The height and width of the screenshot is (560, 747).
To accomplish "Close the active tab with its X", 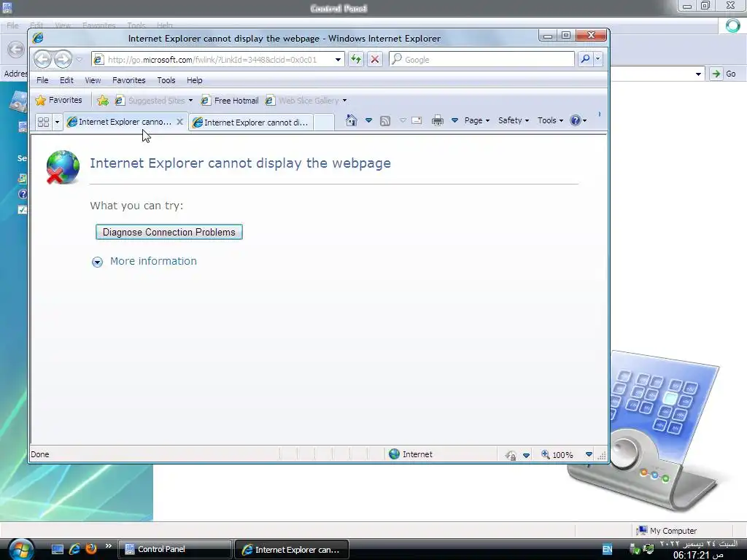I will coord(179,122).
